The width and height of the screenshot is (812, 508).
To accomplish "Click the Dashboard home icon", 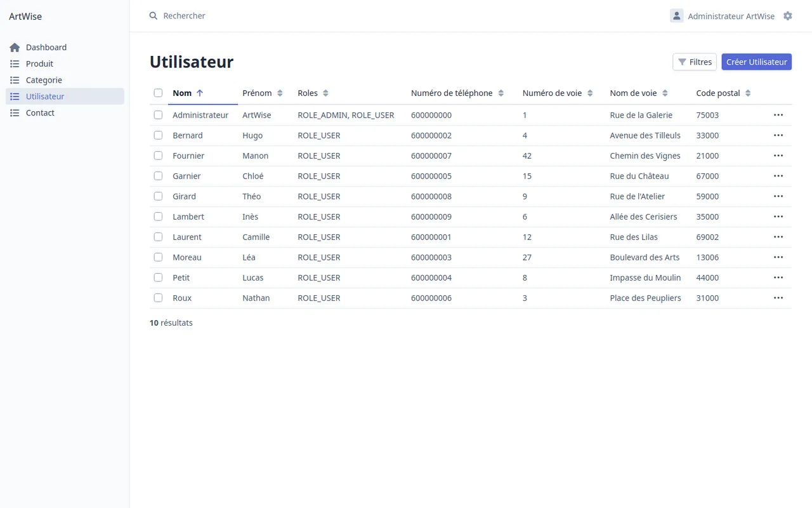I will point(15,48).
